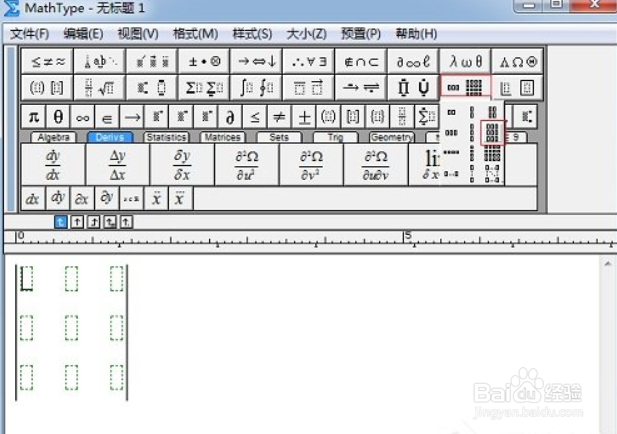
Task: Open the lowercase Greek palette (λωθ)
Action: 465,61
